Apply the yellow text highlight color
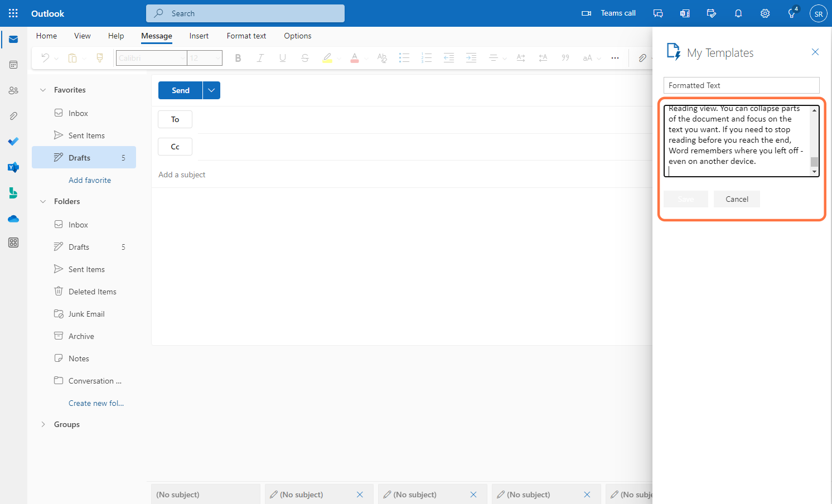The height and width of the screenshot is (504, 832). click(x=327, y=58)
